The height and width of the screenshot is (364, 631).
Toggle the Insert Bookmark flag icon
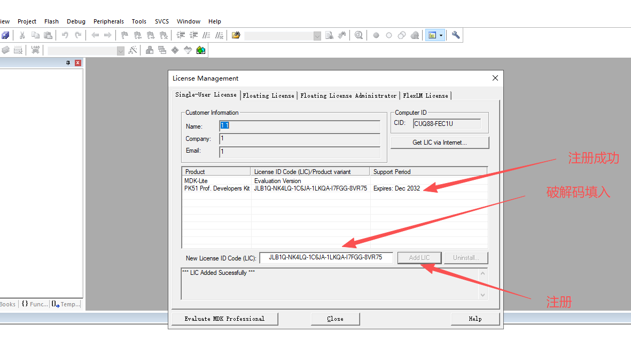124,35
